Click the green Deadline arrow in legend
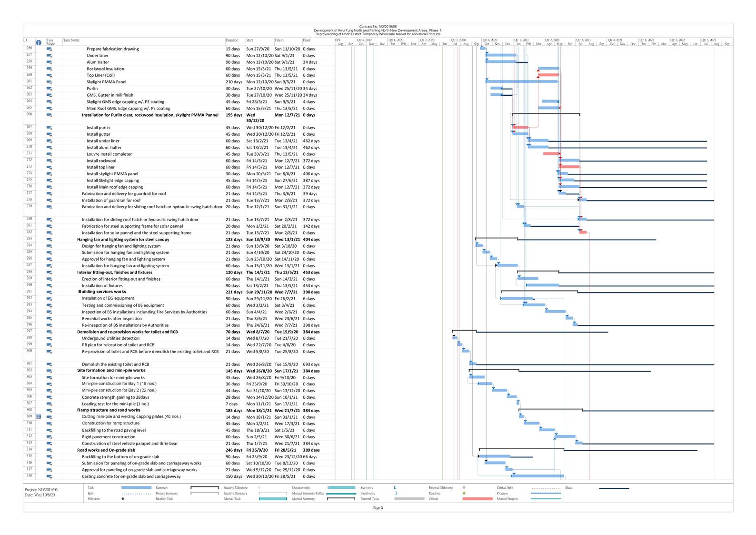 [x=464, y=493]
